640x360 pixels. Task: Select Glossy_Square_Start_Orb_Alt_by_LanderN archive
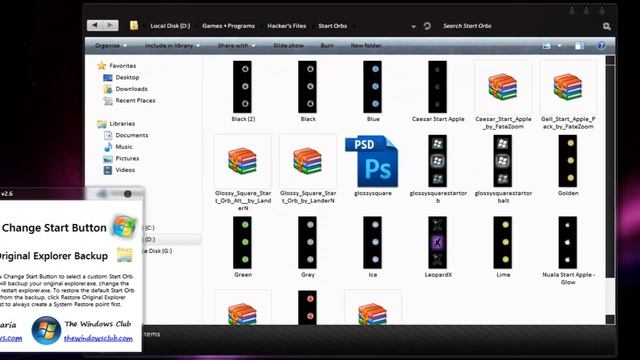coord(242,173)
